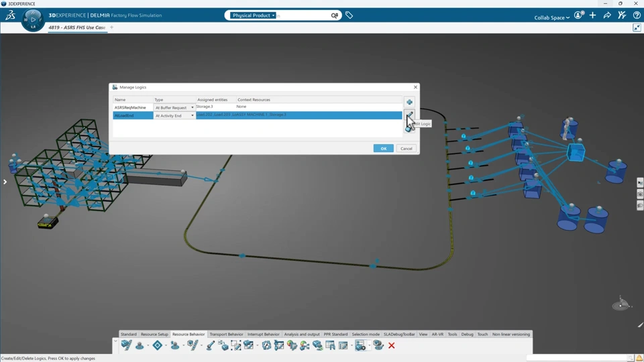This screenshot has width=644, height=362.
Task: Click the Add Logic plus icon
Action: (409, 102)
